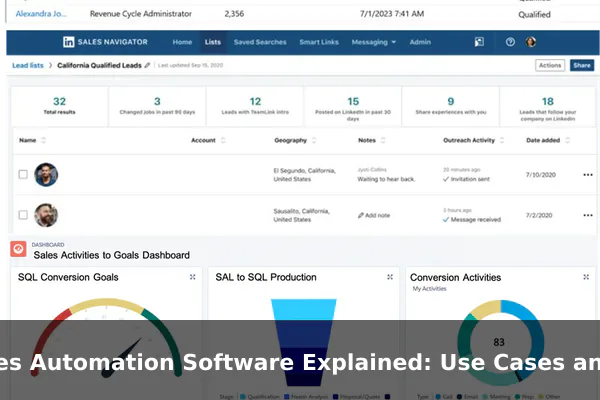Click the square icon left of the help icon
The width and height of the screenshot is (600, 400).
[x=479, y=42]
